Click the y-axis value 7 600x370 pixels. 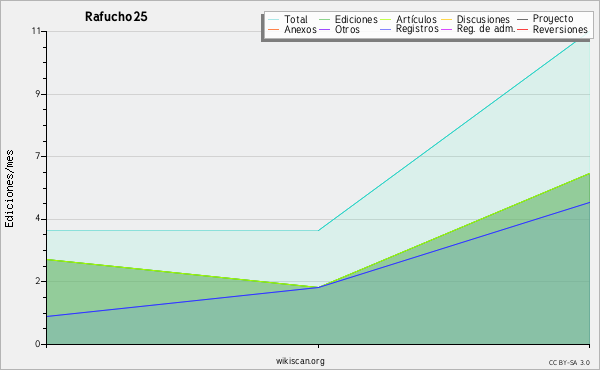[x=38, y=156]
